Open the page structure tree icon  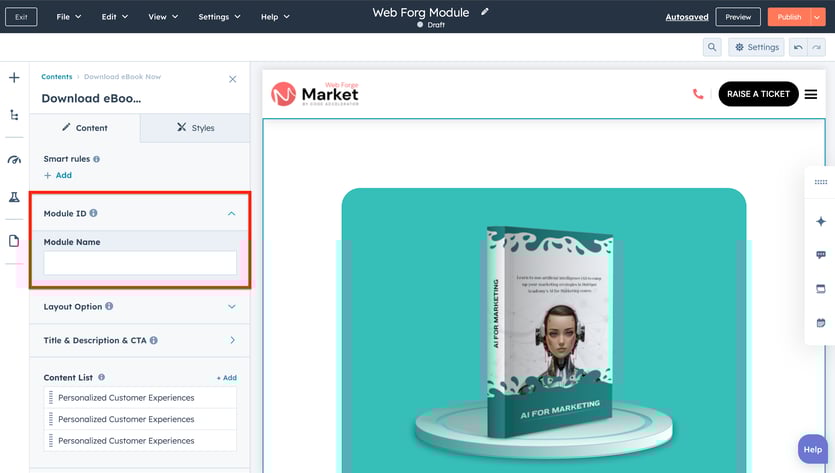[14, 115]
